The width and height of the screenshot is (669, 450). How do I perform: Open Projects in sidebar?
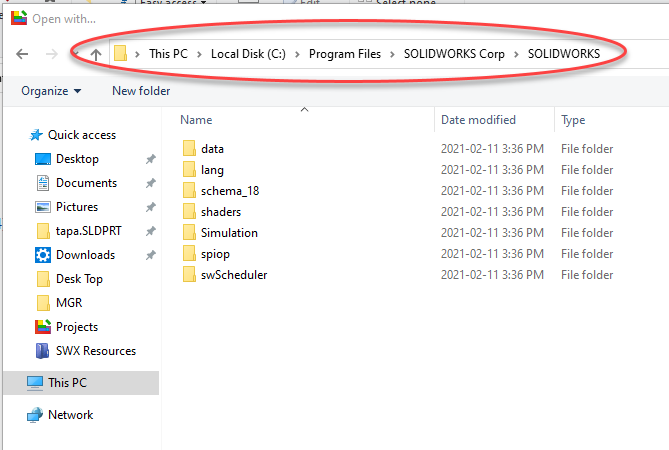point(67,327)
